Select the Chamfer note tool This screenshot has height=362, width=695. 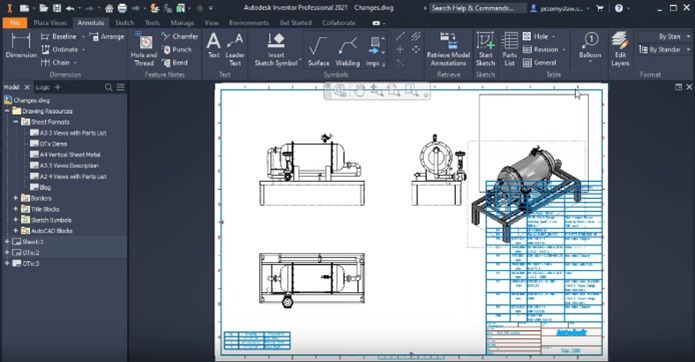[180, 36]
